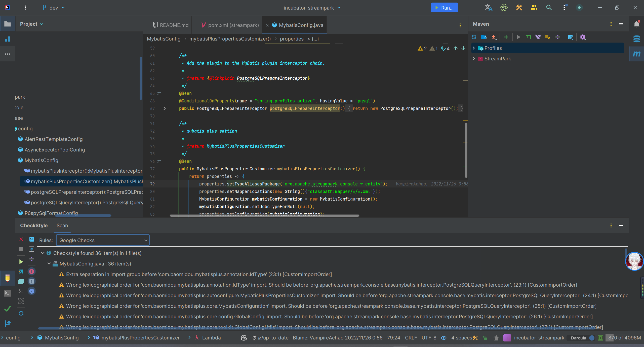
Task: Toggle Maven offline mode icon
Action: [538, 37]
